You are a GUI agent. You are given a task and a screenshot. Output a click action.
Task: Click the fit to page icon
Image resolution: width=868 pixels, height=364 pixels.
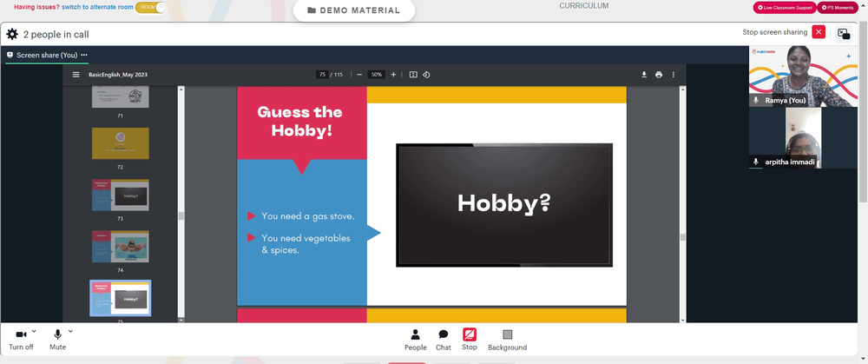[x=413, y=75]
